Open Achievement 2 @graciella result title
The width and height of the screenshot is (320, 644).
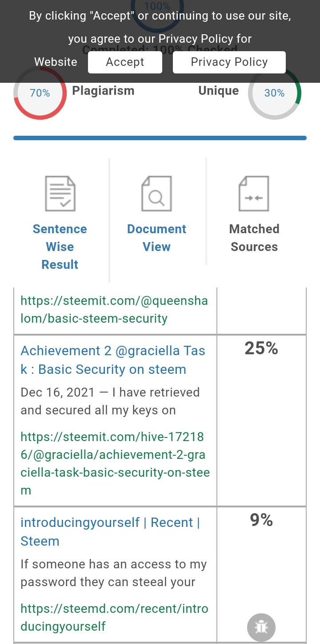113,360
